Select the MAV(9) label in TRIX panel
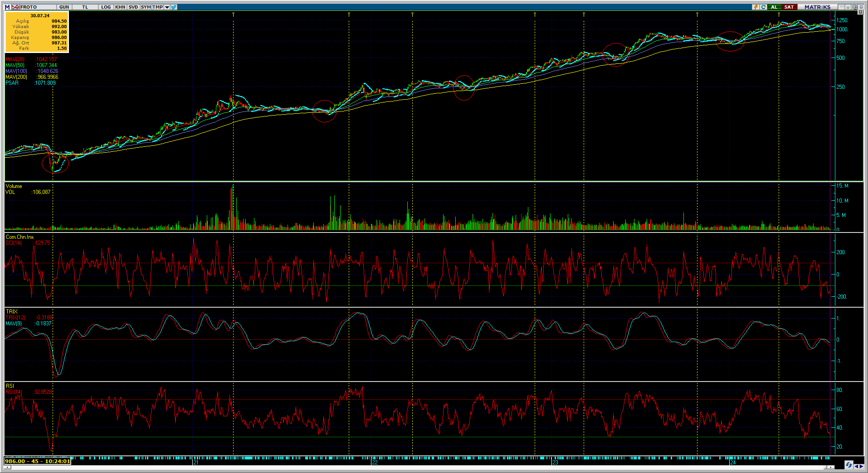 tap(14, 323)
